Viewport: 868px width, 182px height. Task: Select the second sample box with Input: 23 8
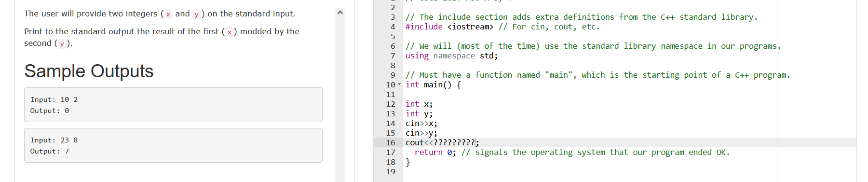pos(173,145)
